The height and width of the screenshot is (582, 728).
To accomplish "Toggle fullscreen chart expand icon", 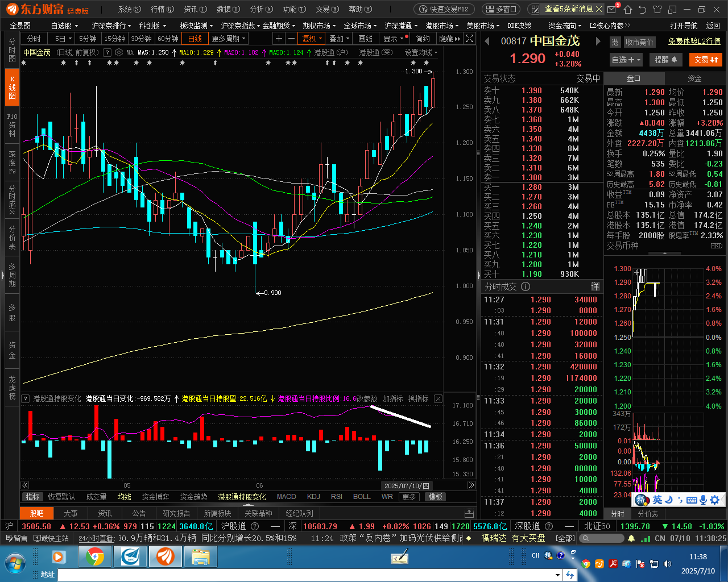I will click(x=469, y=39).
